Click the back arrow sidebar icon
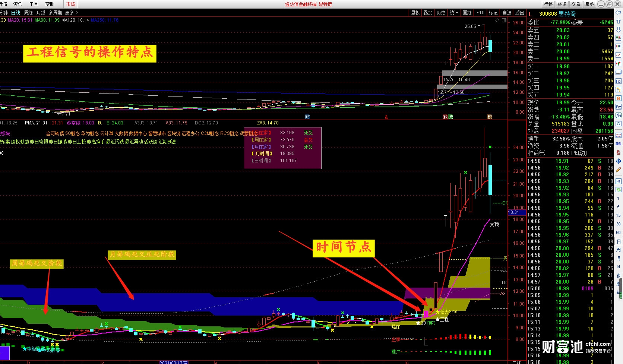The height and width of the screenshot is (364, 623). point(619,12)
